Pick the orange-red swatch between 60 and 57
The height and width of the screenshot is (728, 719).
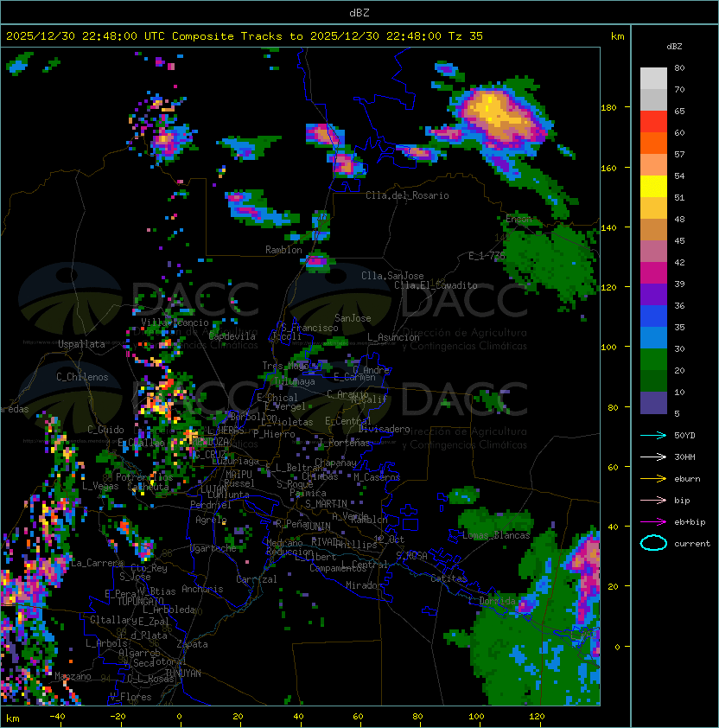coord(653,143)
